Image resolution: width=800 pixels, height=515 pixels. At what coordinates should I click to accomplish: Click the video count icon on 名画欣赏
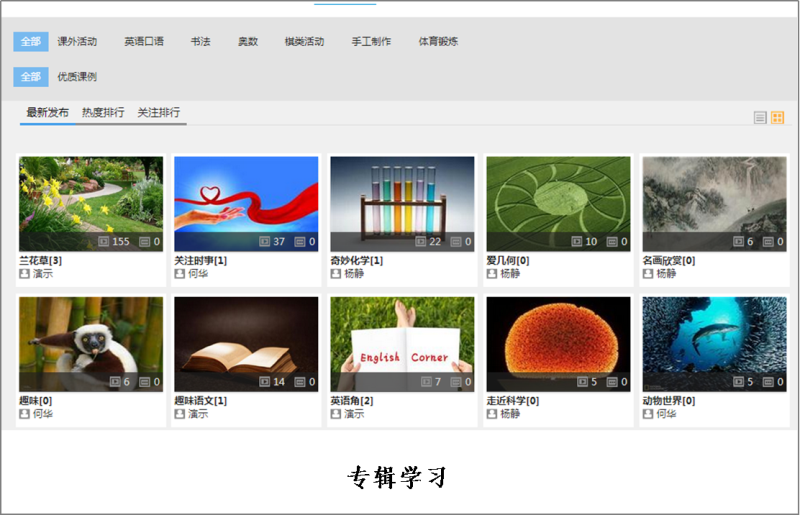click(738, 241)
